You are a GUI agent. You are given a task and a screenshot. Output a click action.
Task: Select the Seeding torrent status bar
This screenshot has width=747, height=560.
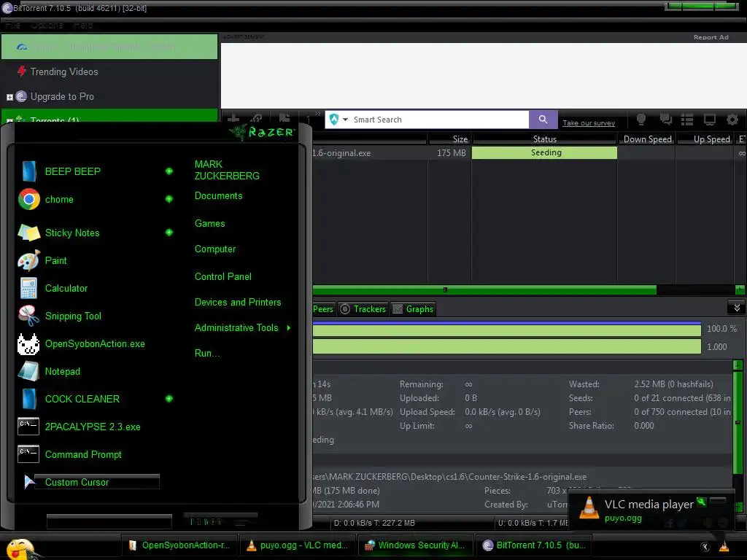tap(544, 153)
